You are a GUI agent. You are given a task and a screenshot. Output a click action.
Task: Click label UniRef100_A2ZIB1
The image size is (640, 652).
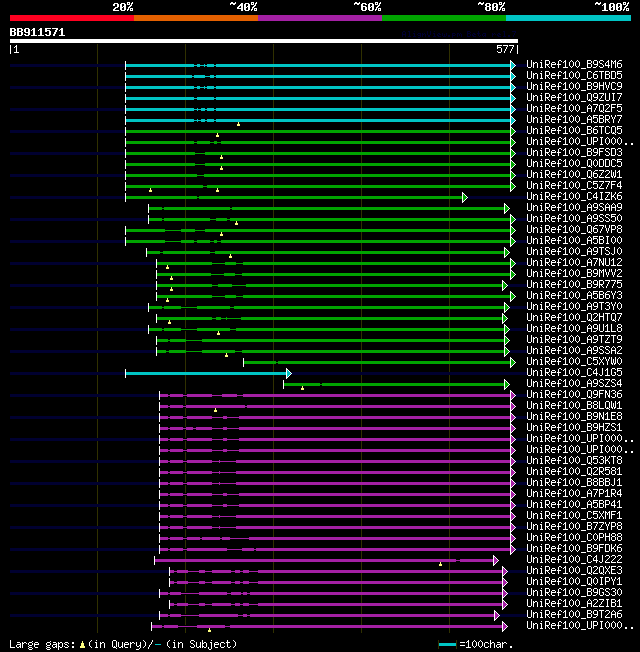(x=574, y=604)
